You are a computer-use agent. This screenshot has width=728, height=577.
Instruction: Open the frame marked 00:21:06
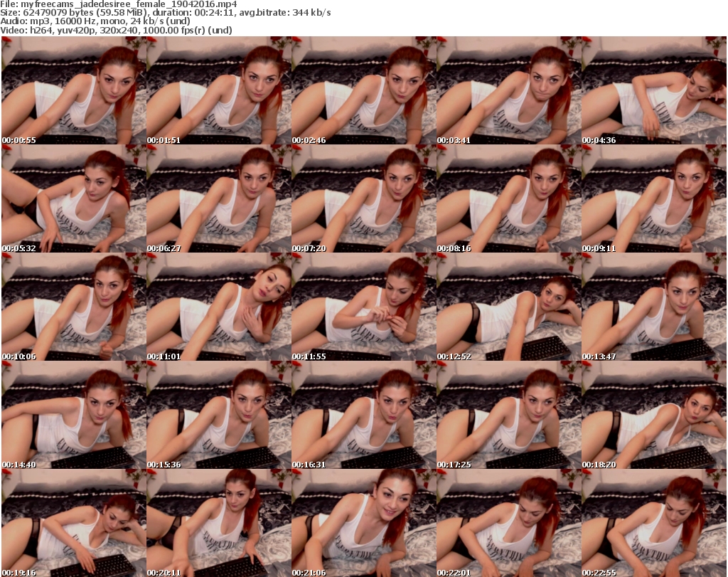pyautogui.click(x=363, y=523)
